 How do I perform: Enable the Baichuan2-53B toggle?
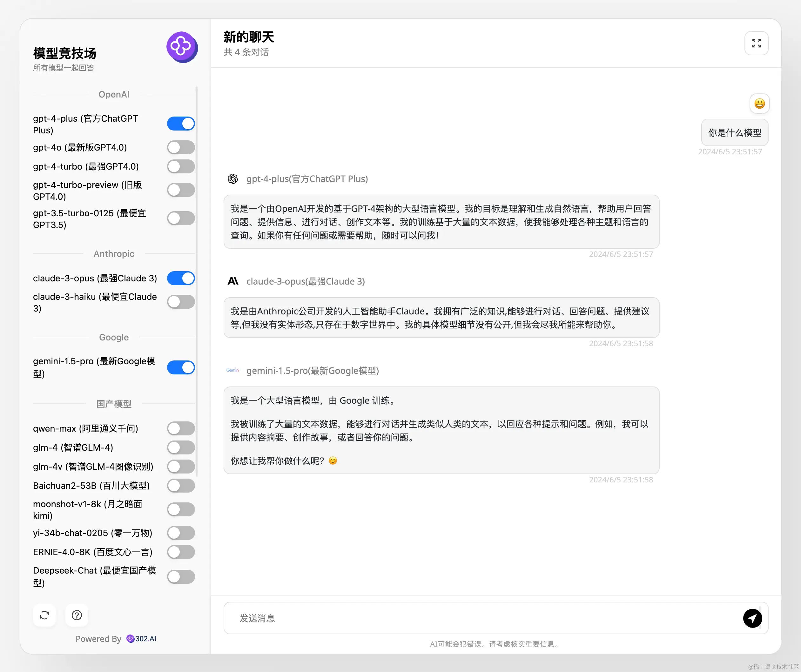181,486
